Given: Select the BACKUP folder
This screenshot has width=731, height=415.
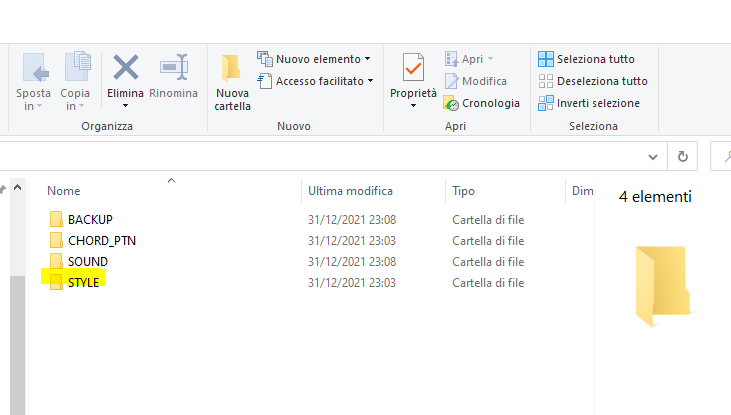Looking at the screenshot, I should 89,219.
